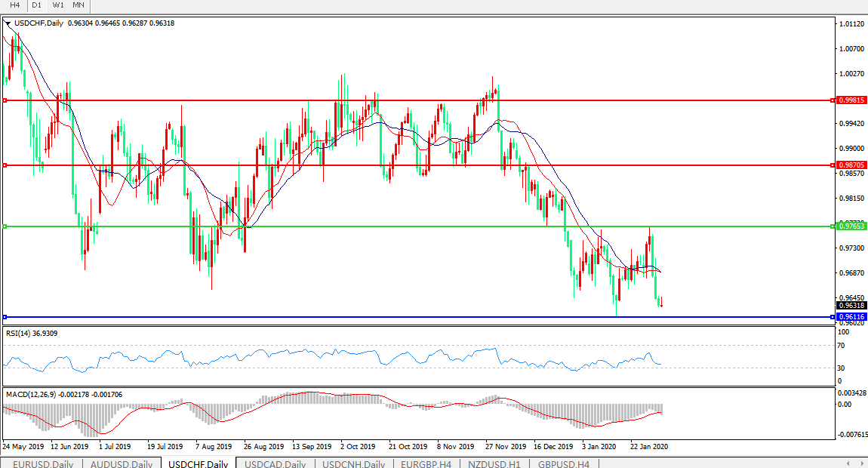Click the triangle beside USDCHF,Daily title
Screen dimensions: 868x468
point(8,23)
